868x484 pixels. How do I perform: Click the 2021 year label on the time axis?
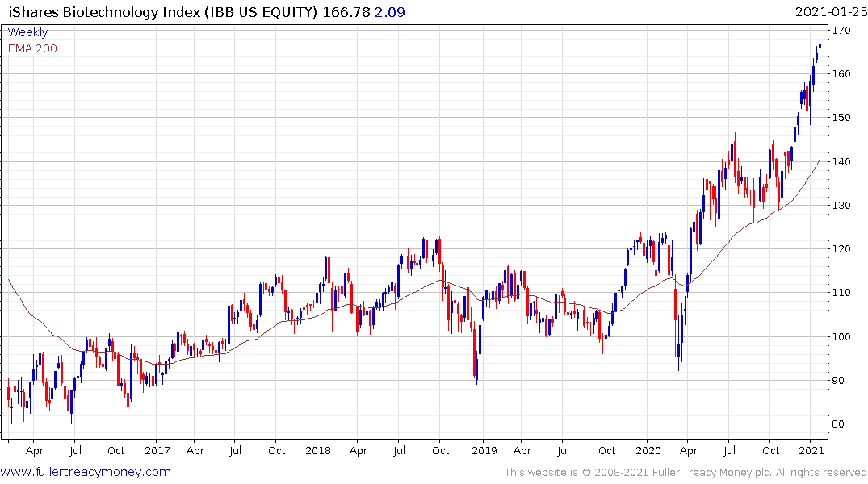811,451
